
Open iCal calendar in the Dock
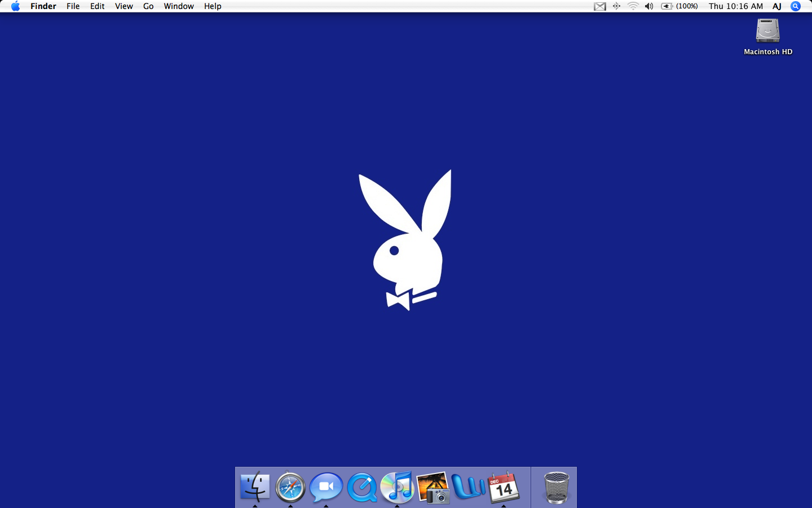coord(504,487)
